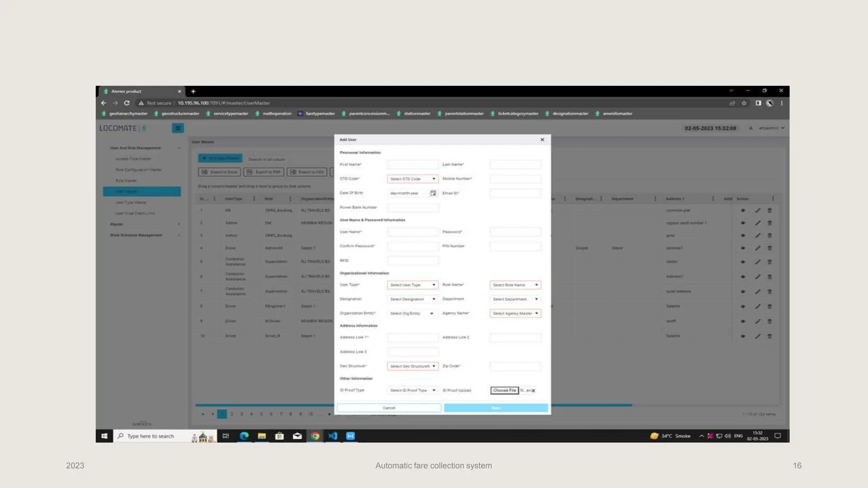Expand Work Schedule Management in sidebar

pos(136,235)
